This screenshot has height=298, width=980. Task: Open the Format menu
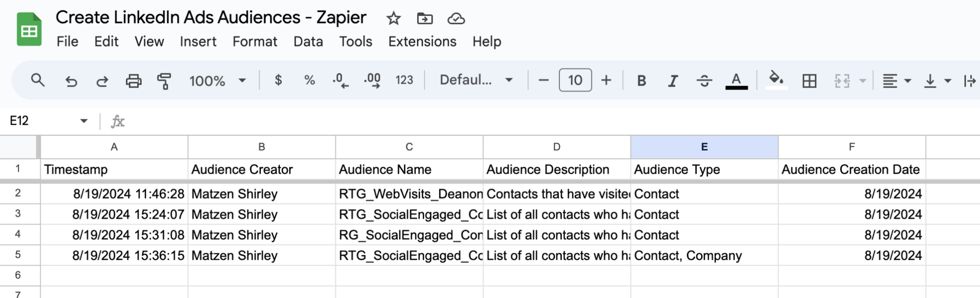[x=255, y=42]
